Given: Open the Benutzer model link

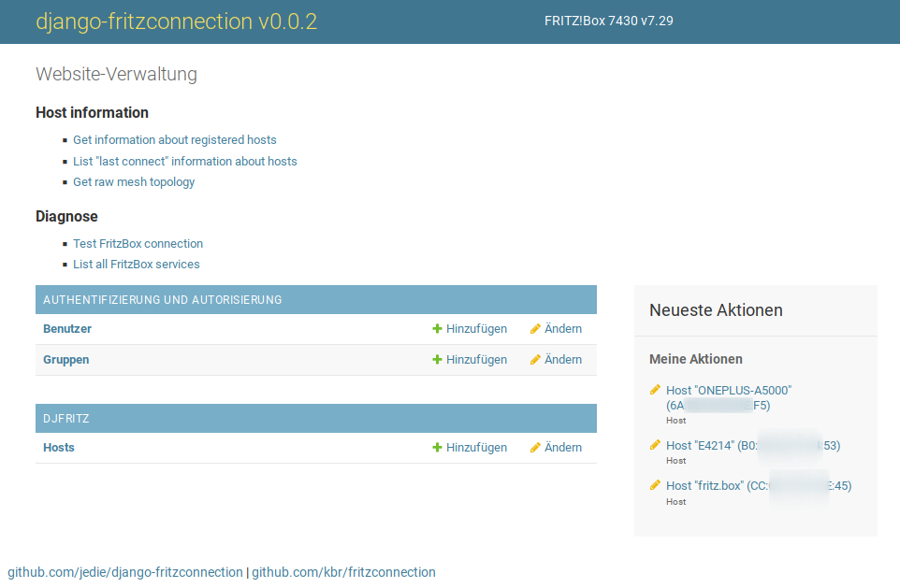Looking at the screenshot, I should [x=67, y=329].
